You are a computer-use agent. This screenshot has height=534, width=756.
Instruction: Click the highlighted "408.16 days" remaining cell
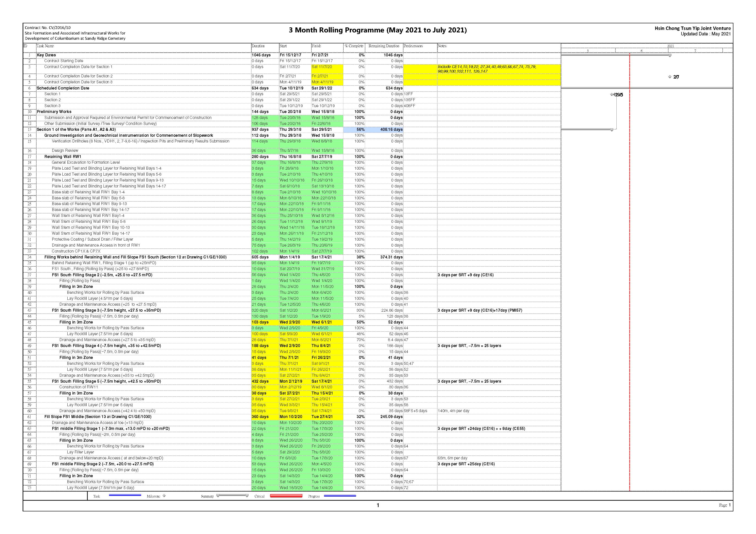[384, 130]
